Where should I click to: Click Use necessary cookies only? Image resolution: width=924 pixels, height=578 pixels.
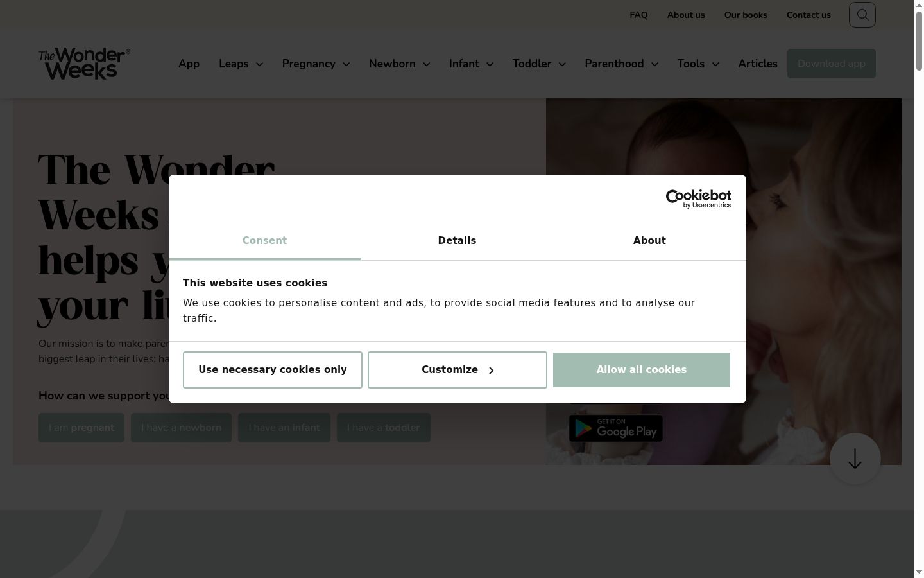click(273, 370)
